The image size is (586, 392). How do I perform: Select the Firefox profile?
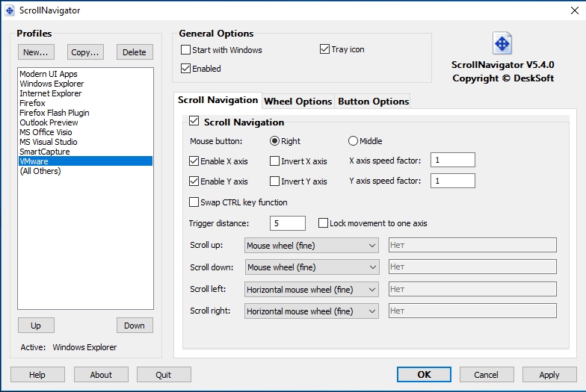pyautogui.click(x=85, y=103)
